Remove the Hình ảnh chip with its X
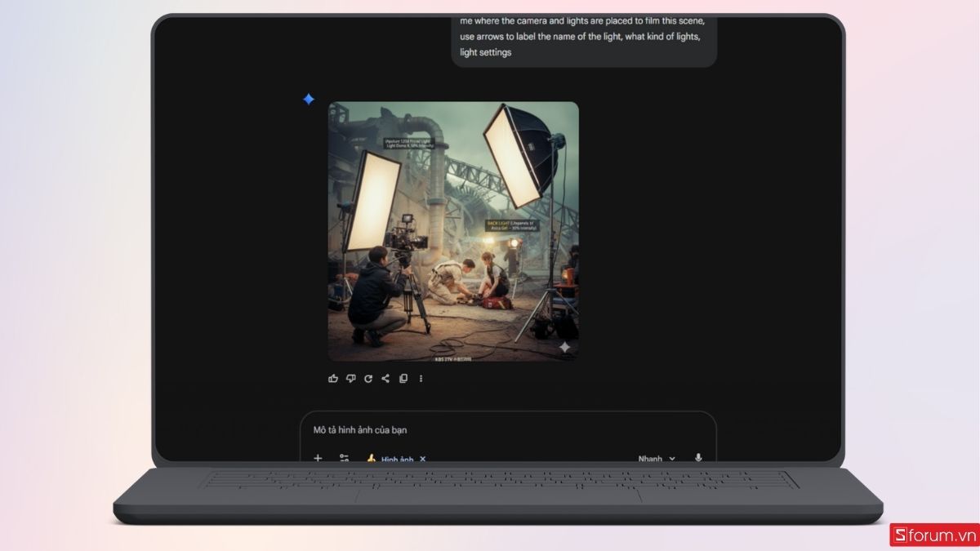The height and width of the screenshot is (551, 980). point(423,459)
